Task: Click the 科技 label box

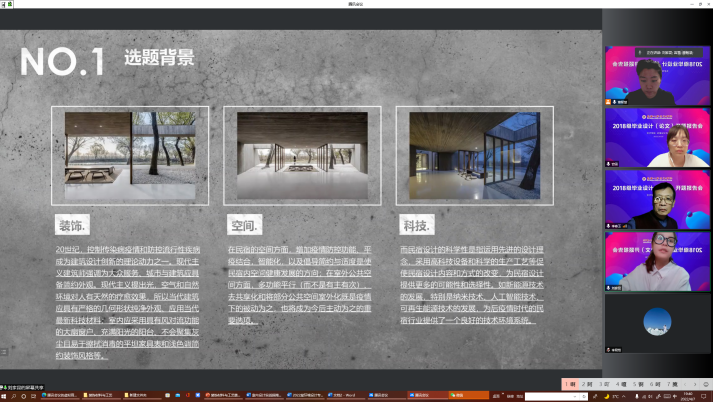Action: pos(417,225)
